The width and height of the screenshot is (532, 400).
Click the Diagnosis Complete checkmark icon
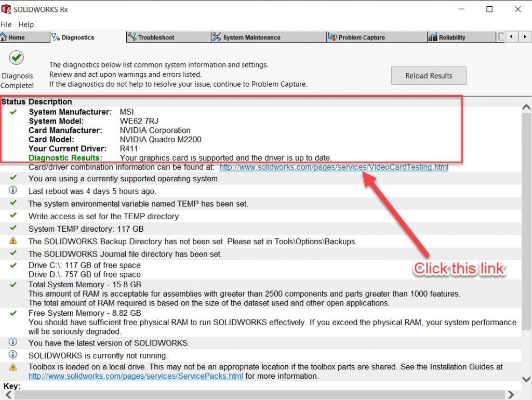point(16,58)
